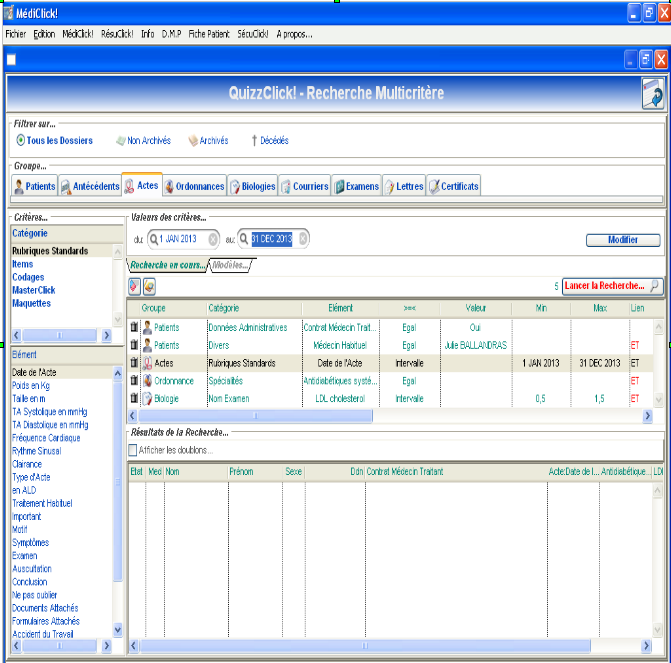Viewport: 671px width, 663px height.
Task: Click the Modifier button
Action: tap(623, 240)
